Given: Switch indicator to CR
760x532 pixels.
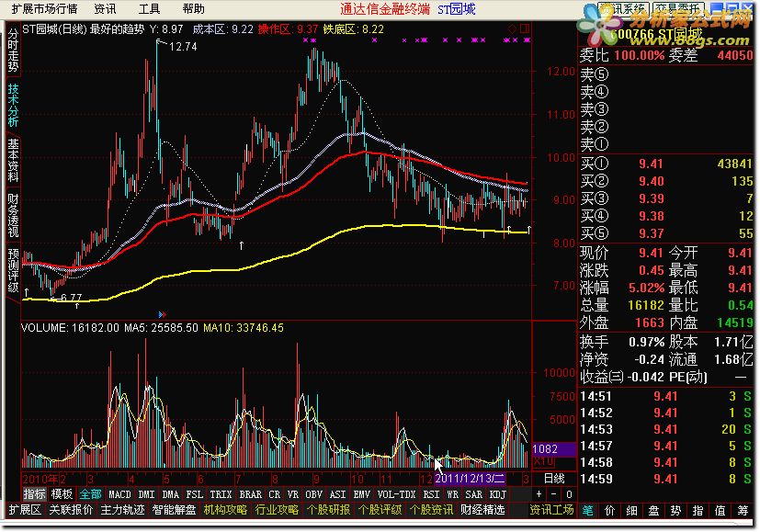Looking at the screenshot, I should [275, 494].
